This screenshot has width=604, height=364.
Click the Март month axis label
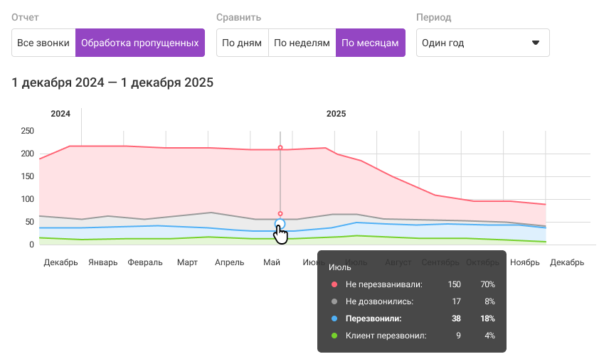[187, 262]
